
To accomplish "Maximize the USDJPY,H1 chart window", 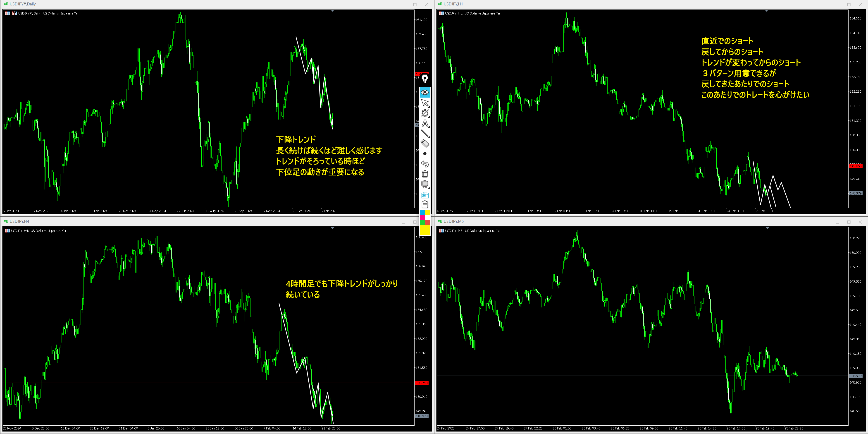I will (849, 5).
